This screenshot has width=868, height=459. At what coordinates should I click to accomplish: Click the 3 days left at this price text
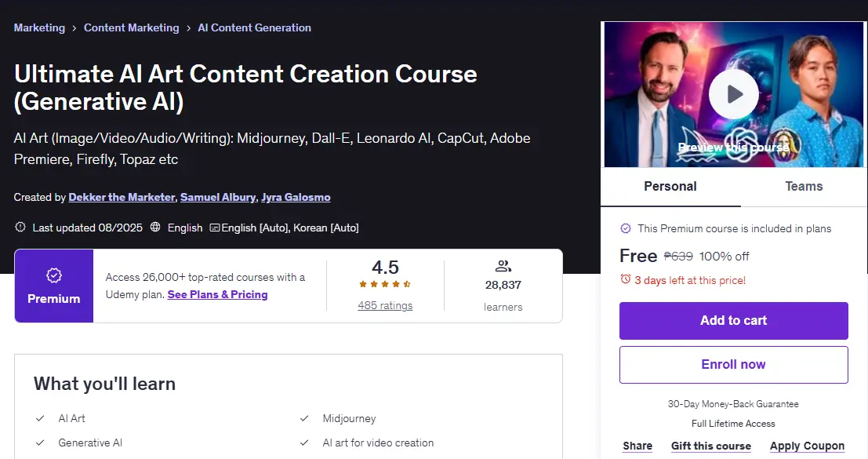[690, 280]
